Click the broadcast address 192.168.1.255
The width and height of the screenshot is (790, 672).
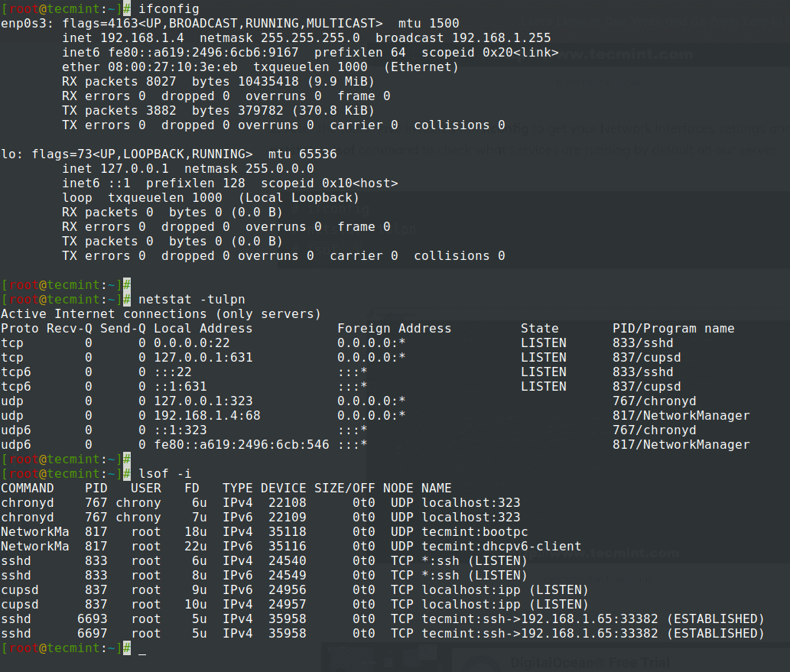coord(501,38)
